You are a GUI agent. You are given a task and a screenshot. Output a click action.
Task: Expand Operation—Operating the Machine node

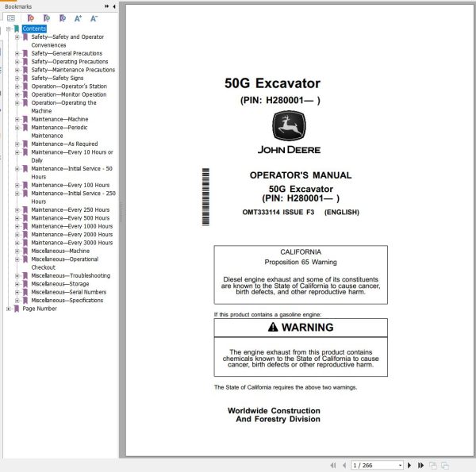tap(17, 103)
